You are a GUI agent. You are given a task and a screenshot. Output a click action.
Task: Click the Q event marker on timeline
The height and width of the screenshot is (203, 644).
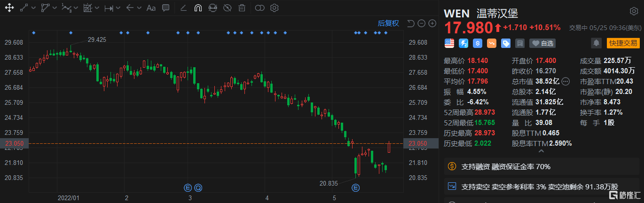coord(198,187)
